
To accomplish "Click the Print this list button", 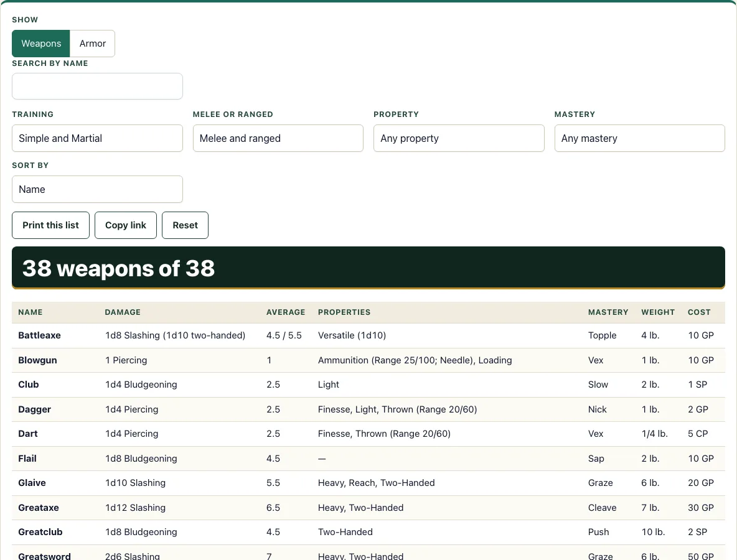I will coord(51,225).
